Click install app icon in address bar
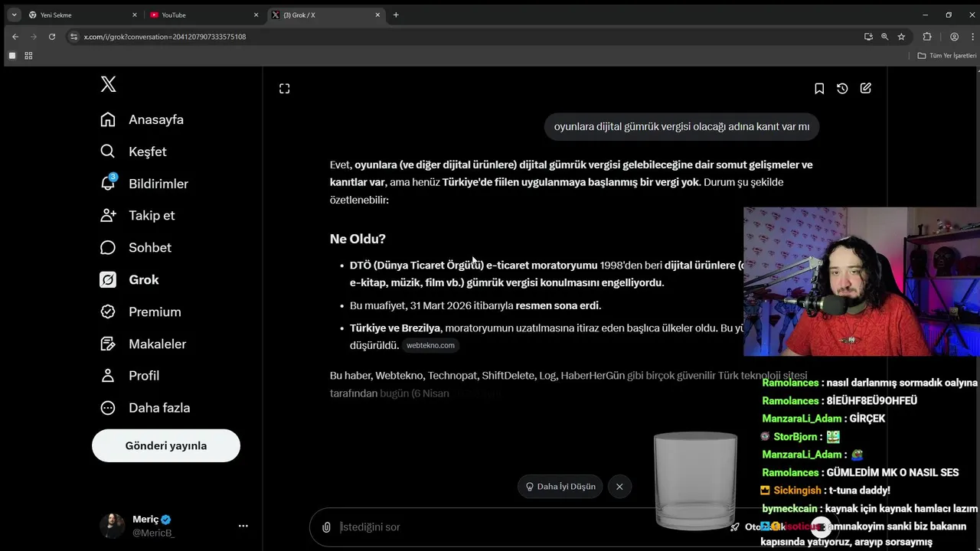This screenshot has width=980, height=551. (x=868, y=36)
